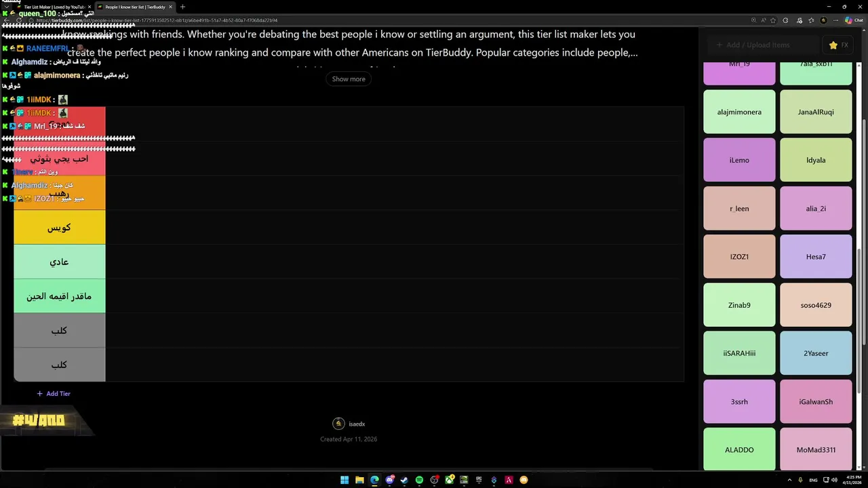Switch to the Tier List Maker tab
This screenshot has width=868, height=488.
click(54, 7)
